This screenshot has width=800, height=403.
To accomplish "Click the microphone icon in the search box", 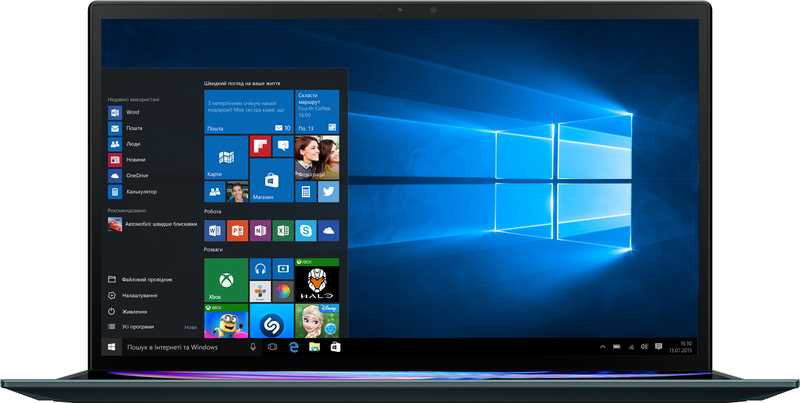I will (x=253, y=347).
